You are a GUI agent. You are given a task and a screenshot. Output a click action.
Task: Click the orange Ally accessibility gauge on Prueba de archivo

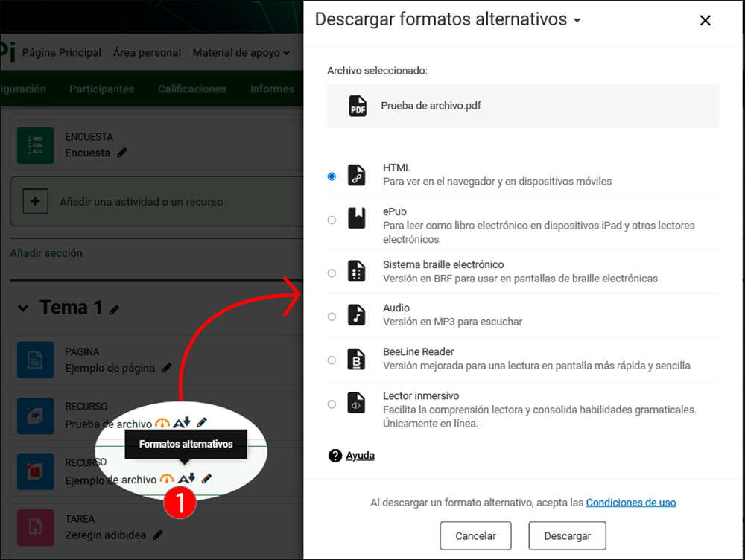point(162,424)
